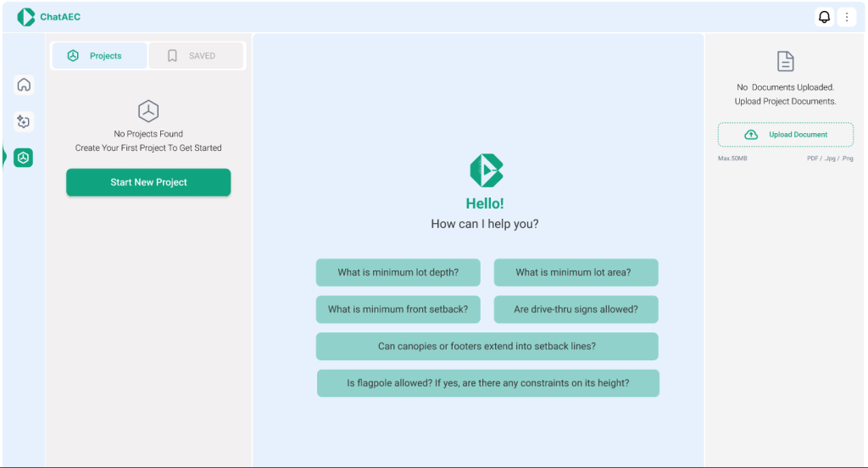This screenshot has height=468, width=868.
Task: Click the sparkle AI chat sidebar icon
Action: coord(24,121)
